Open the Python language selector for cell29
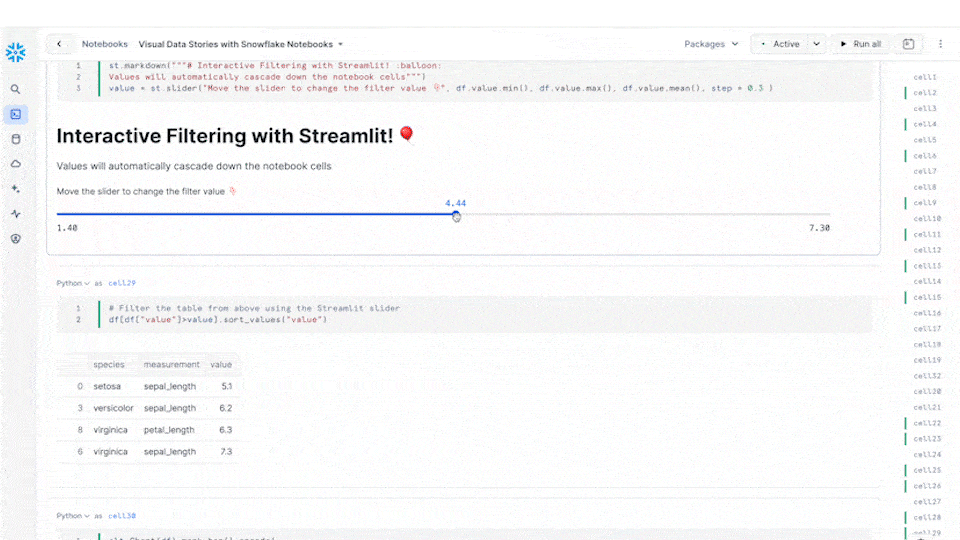960x540 pixels. 72,283
